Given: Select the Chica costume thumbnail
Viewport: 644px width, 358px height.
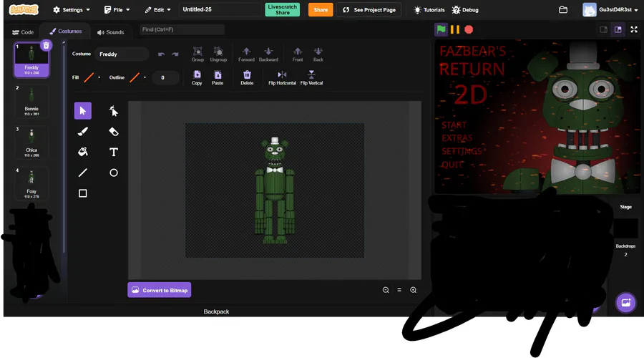Looking at the screenshot, I should click(31, 142).
